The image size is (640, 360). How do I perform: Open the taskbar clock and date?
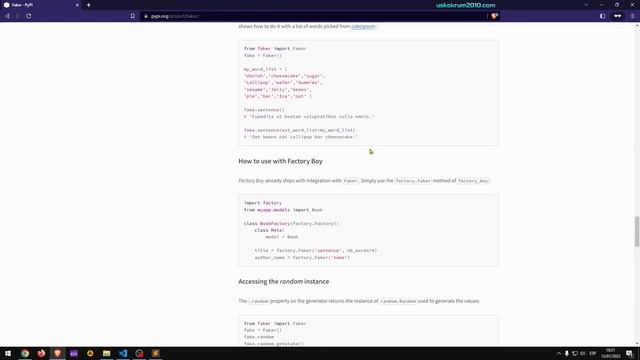tap(611, 353)
